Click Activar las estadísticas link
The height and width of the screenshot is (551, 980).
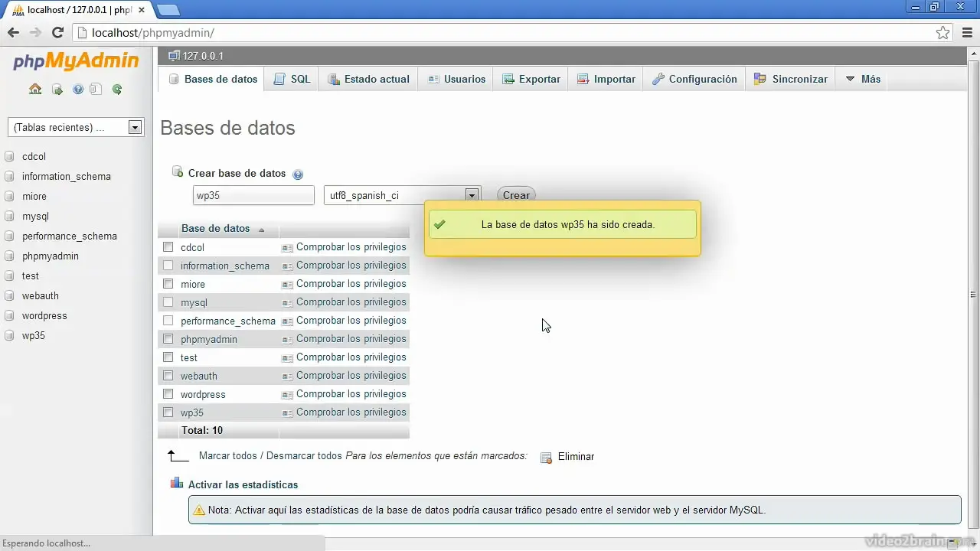[x=243, y=484]
